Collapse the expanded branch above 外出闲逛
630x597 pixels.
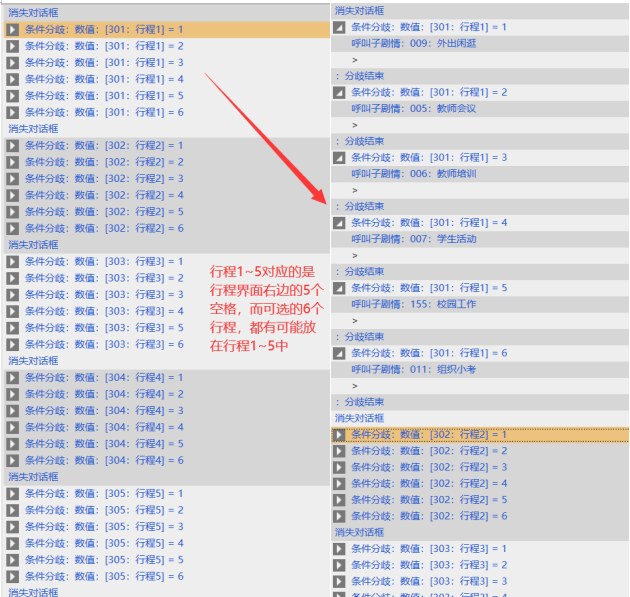tap(340, 26)
